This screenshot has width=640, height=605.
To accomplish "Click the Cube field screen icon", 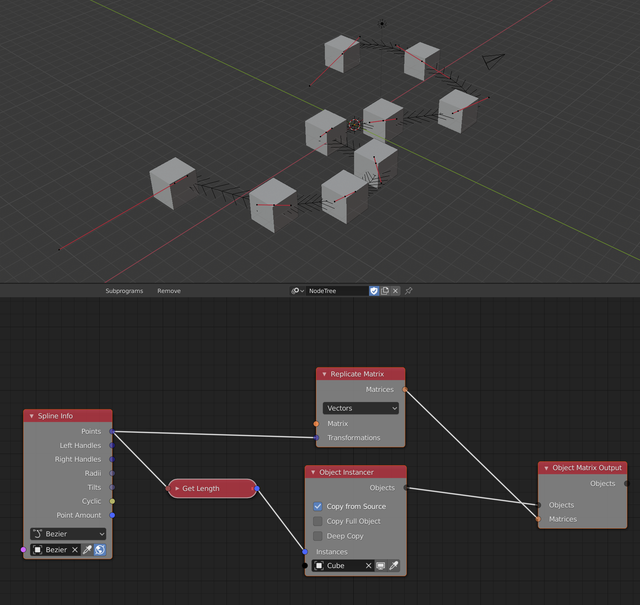I will pos(380,565).
